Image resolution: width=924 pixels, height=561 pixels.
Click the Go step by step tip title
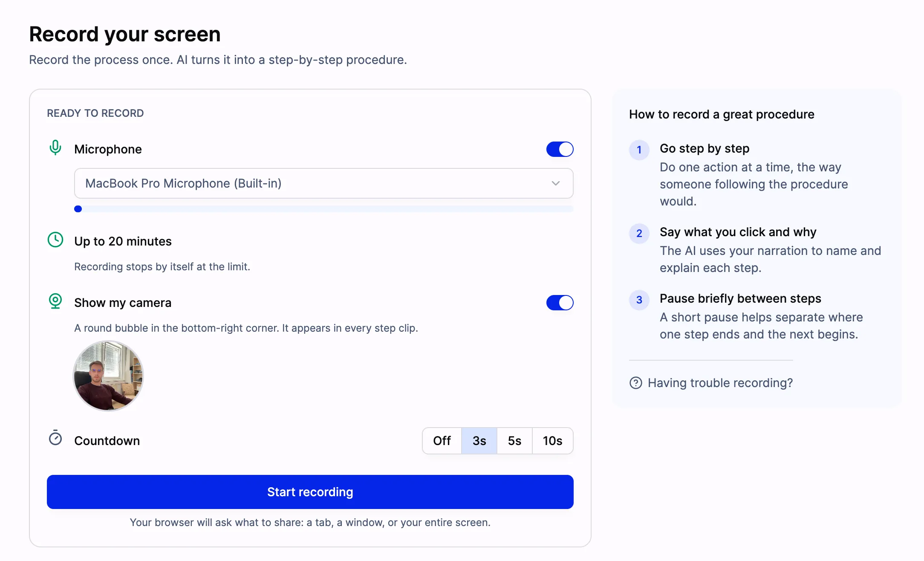pos(705,148)
